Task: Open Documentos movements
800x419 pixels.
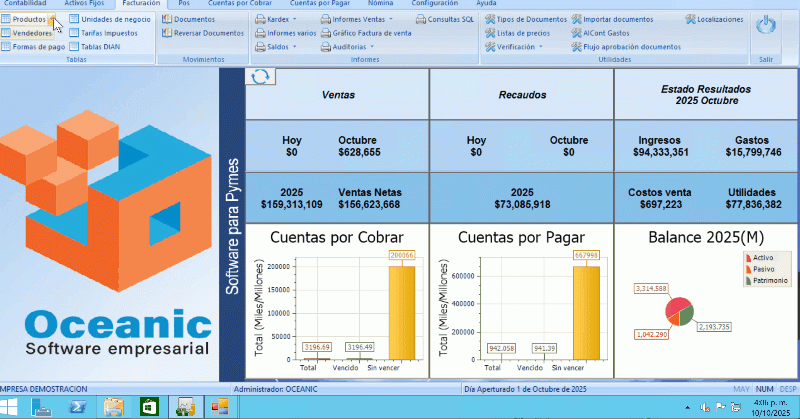Action: pos(188,19)
